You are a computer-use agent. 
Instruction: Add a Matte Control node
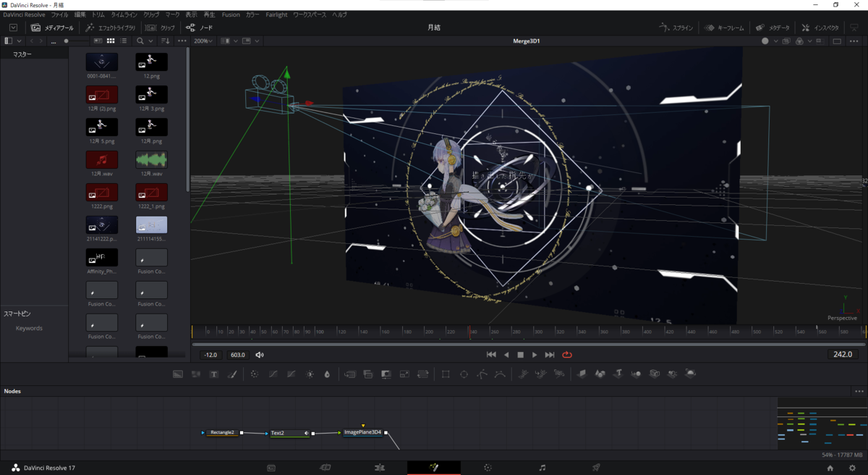(386, 374)
